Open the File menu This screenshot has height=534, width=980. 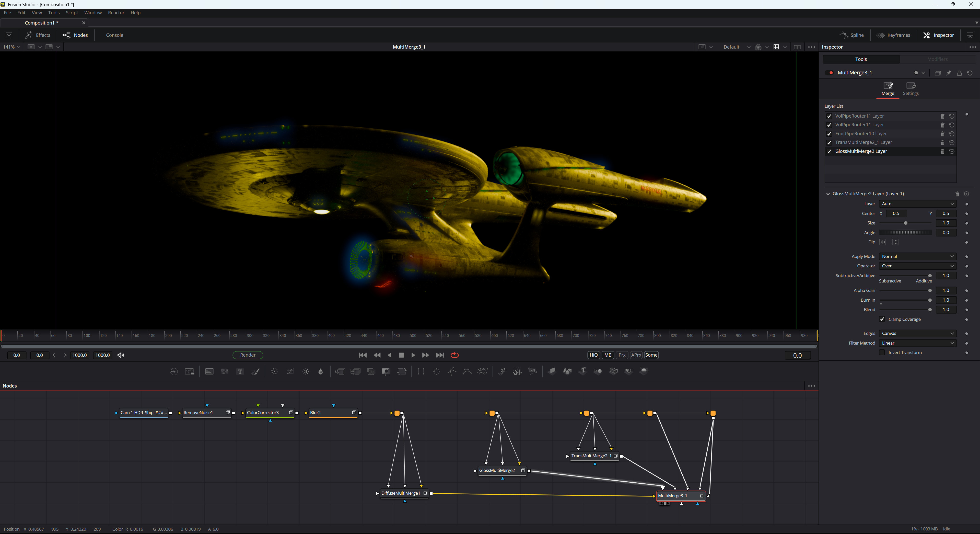pos(7,13)
